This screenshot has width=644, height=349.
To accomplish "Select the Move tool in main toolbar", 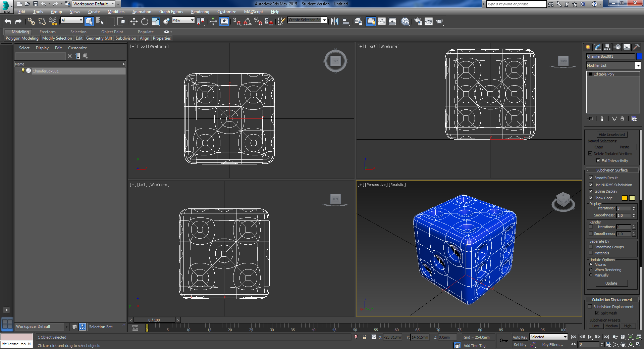I will (134, 21).
